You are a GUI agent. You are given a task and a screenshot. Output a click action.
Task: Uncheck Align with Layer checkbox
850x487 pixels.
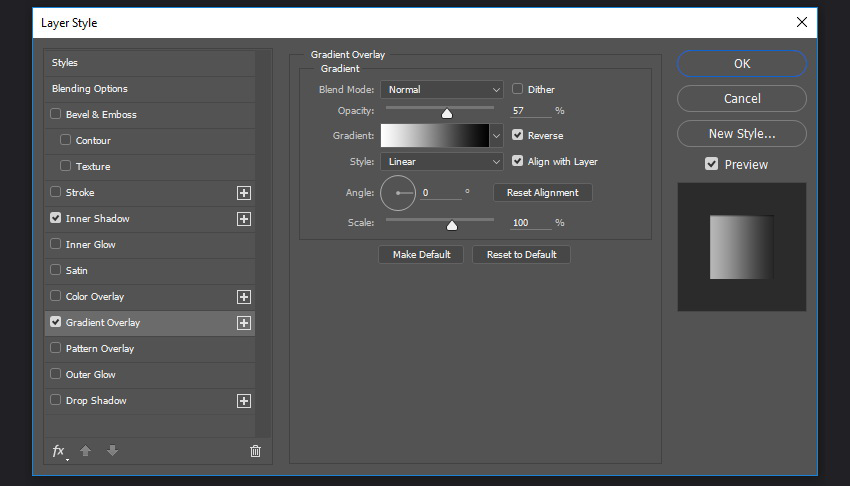pos(518,161)
